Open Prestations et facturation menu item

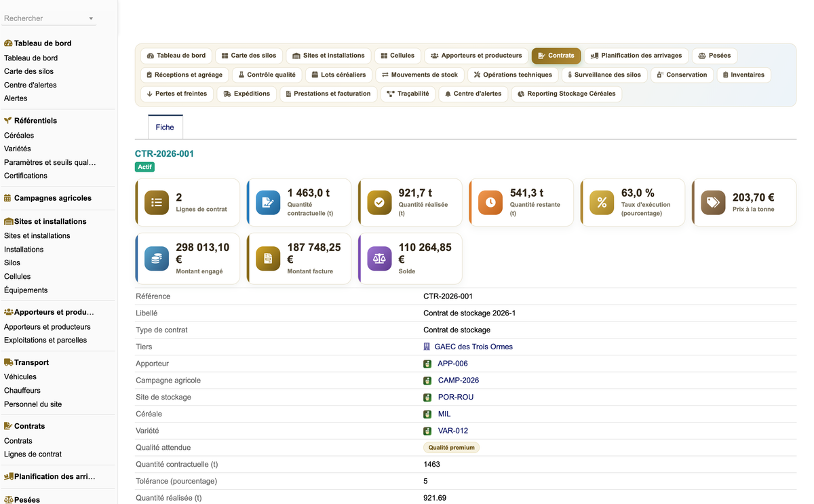coord(328,94)
